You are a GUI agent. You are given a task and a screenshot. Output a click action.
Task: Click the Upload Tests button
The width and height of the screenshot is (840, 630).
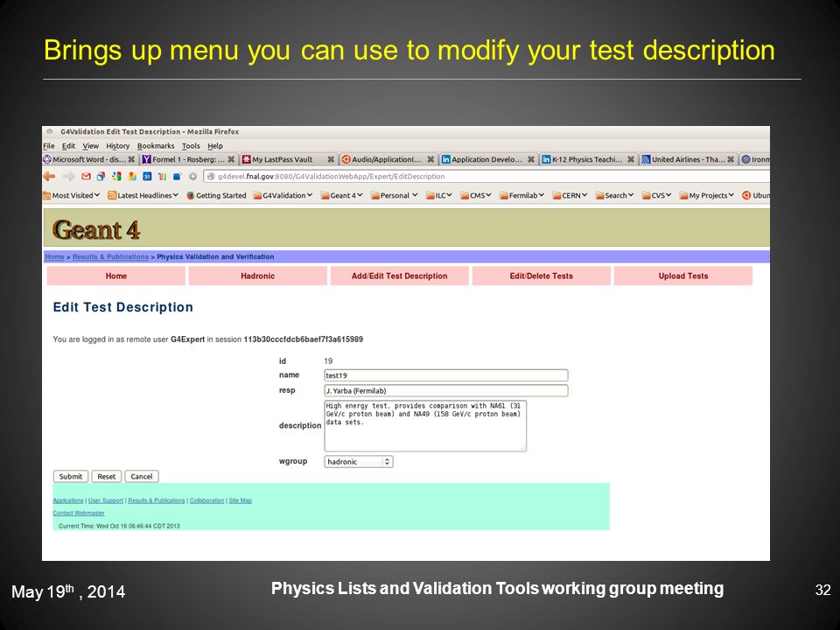pos(683,276)
